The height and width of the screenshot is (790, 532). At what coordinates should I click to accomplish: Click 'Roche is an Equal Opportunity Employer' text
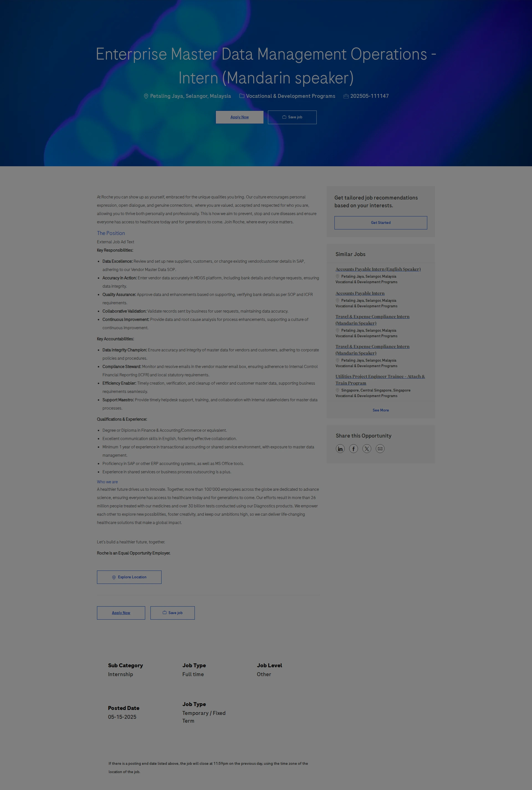(x=134, y=553)
